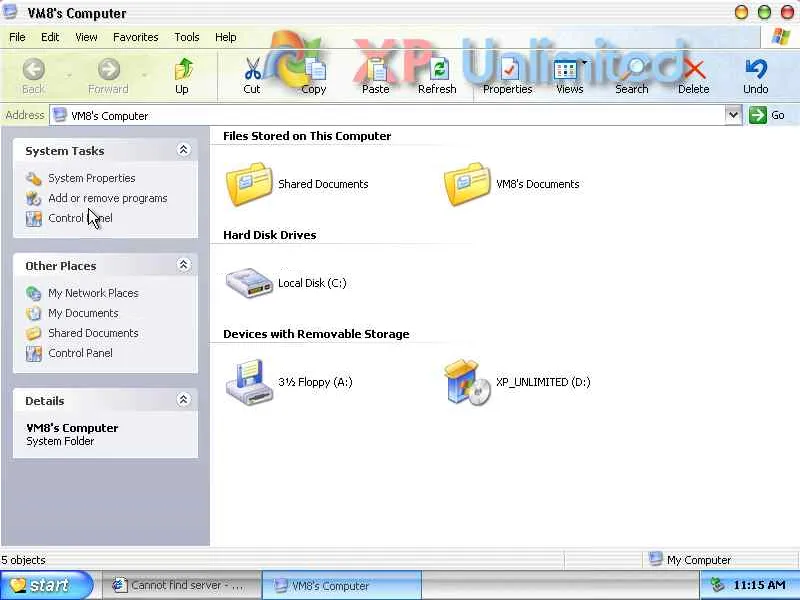The image size is (800, 600).
Task: Collapse the Other Places panel
Action: [183, 265]
